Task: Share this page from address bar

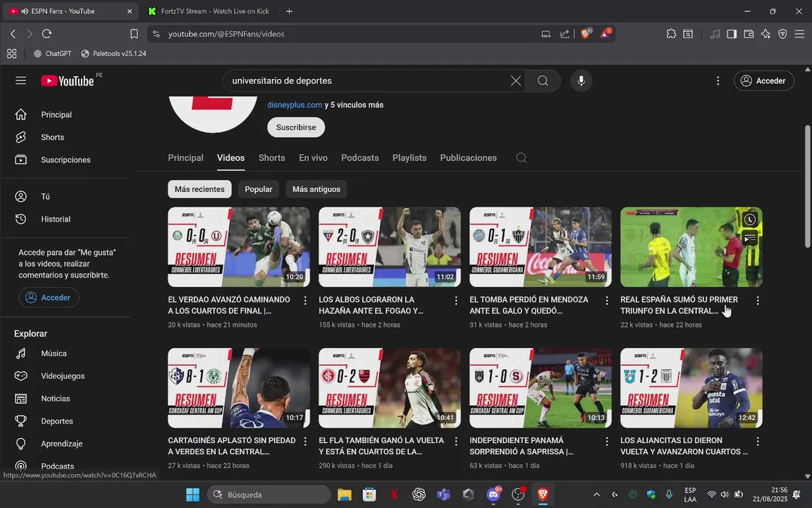Action: 565,34
